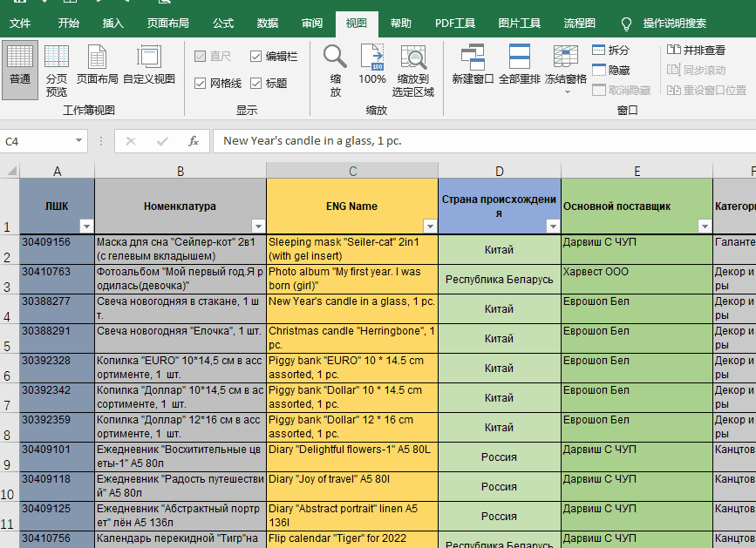The height and width of the screenshot is (548, 756).
Task: Click the 缩放 zoom magnifier icon
Action: click(336, 68)
